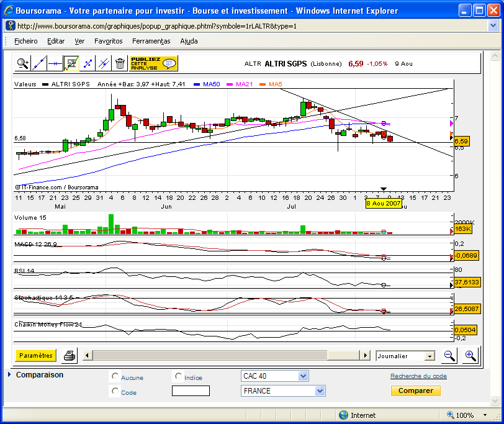
Task: Click the -0,0689 MACD value tag
Action: point(466,256)
